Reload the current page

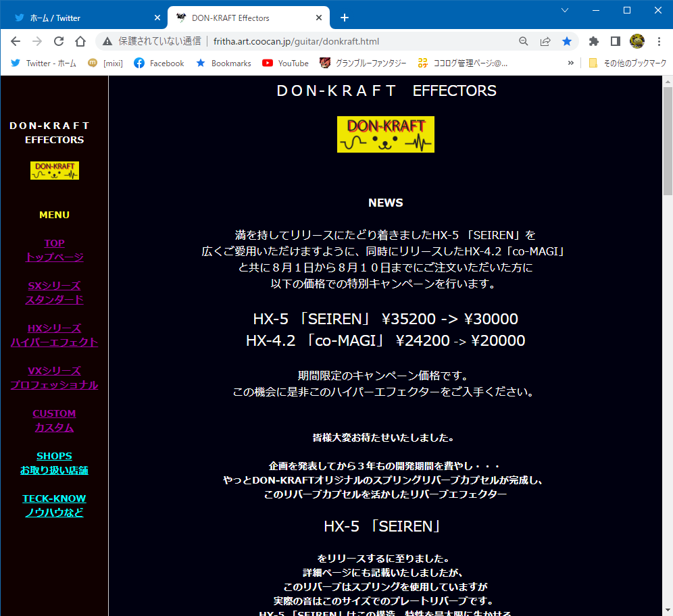click(59, 41)
